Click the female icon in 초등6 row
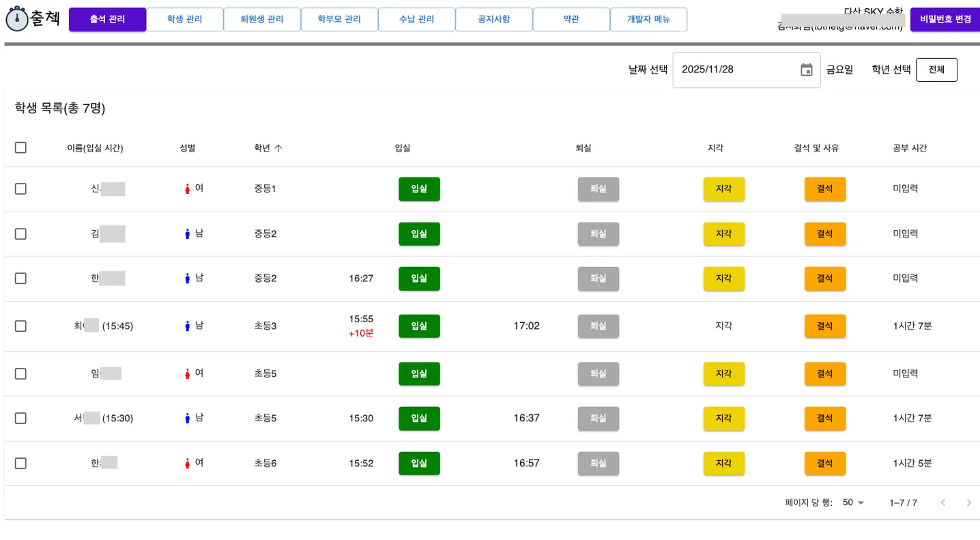The image size is (980, 540). coord(187,464)
